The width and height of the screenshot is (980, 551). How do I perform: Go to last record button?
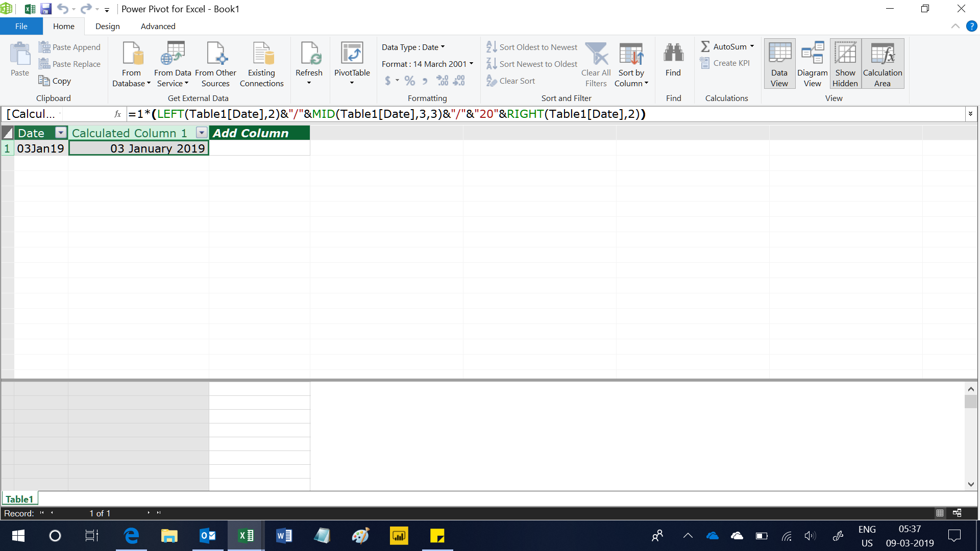tap(159, 513)
